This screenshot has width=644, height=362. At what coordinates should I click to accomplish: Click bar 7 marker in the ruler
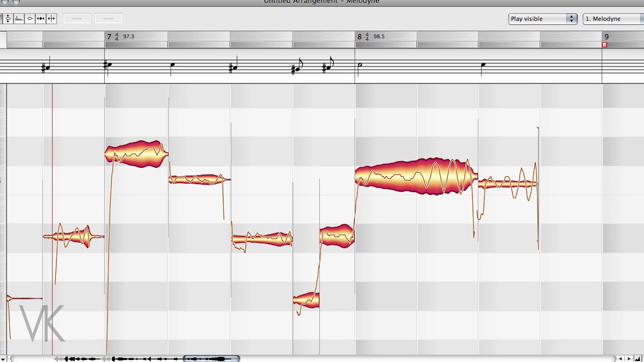coord(109,37)
